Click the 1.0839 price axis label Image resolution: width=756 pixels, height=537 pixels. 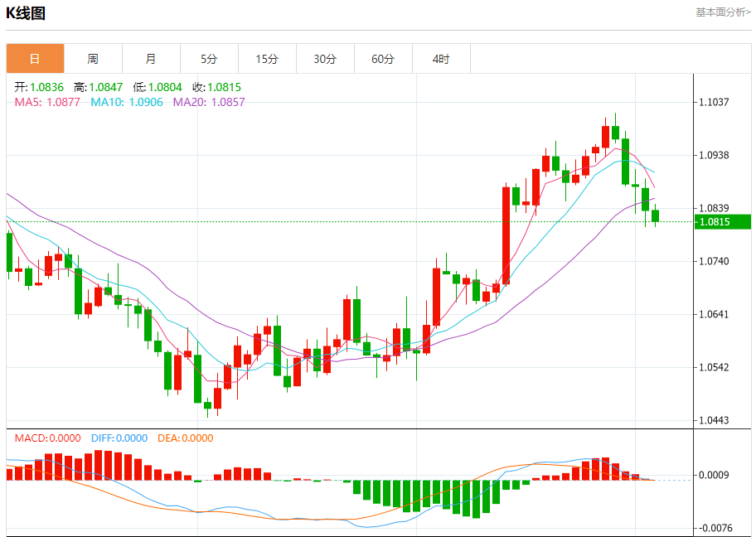(x=714, y=208)
